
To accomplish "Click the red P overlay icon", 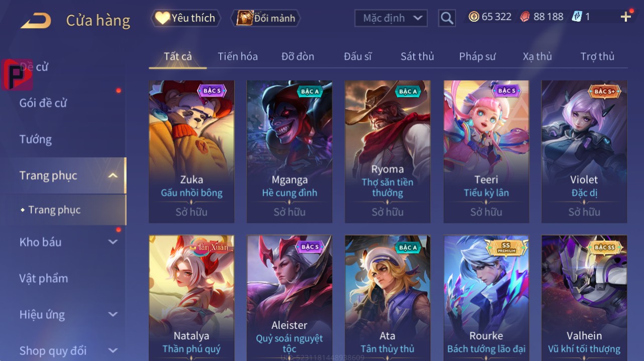I will click(17, 74).
